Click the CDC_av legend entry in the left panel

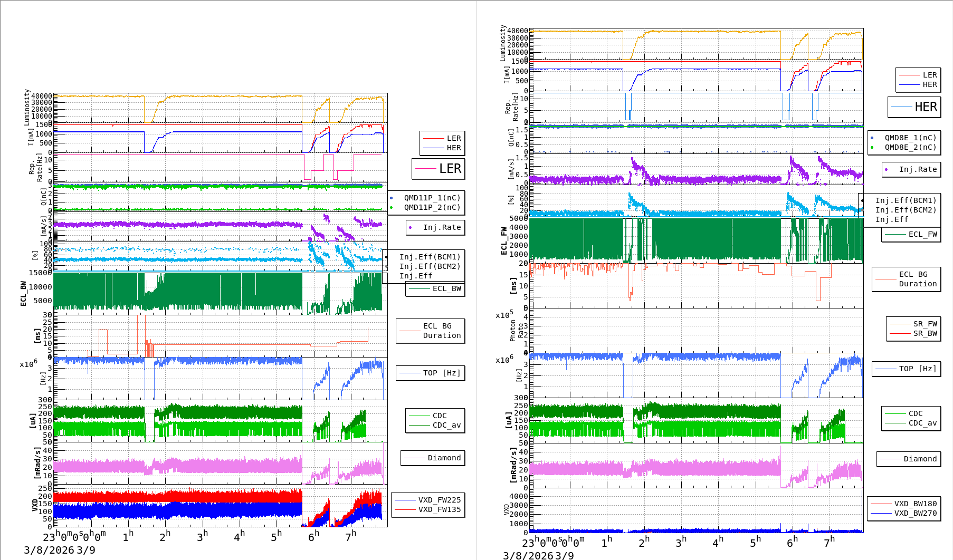pyautogui.click(x=446, y=425)
